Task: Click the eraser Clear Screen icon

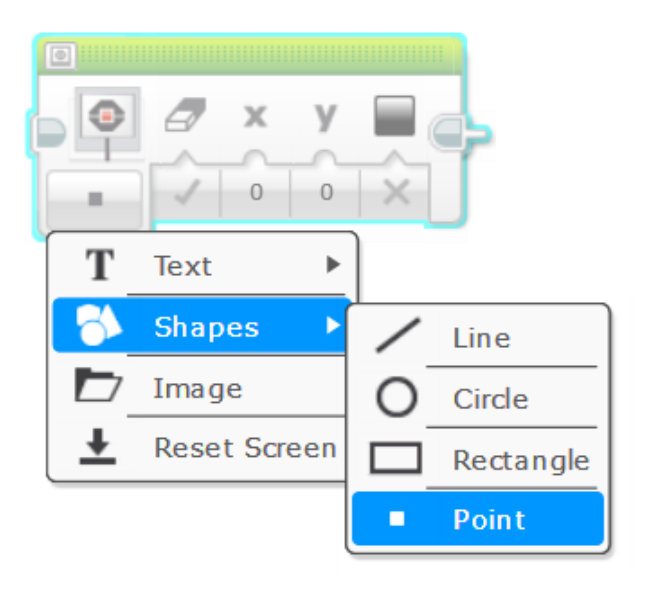Action: point(184,116)
